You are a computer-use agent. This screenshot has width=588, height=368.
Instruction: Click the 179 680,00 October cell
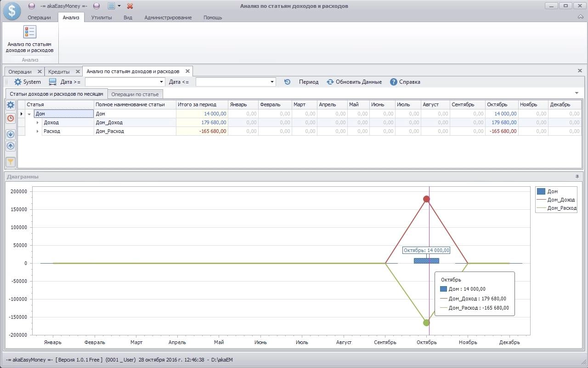coord(502,123)
